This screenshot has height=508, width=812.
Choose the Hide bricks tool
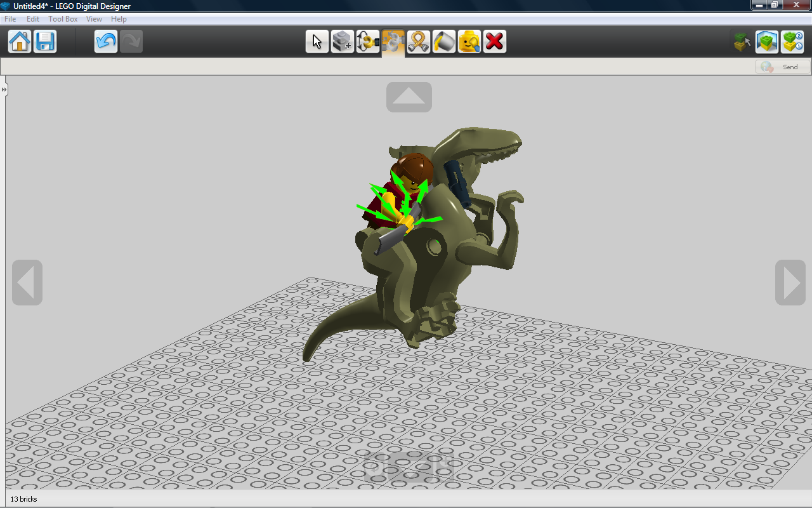469,42
